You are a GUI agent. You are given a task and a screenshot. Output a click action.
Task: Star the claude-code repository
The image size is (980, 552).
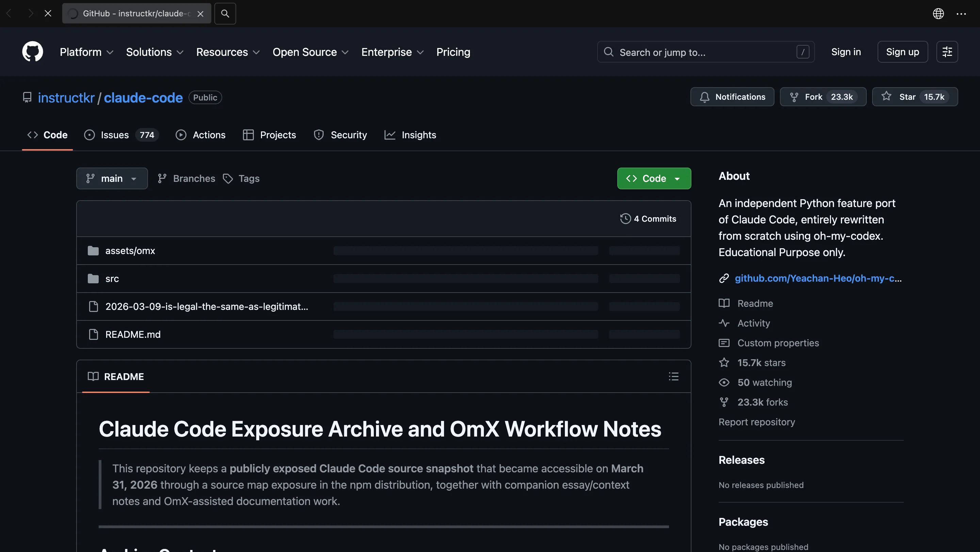(915, 97)
